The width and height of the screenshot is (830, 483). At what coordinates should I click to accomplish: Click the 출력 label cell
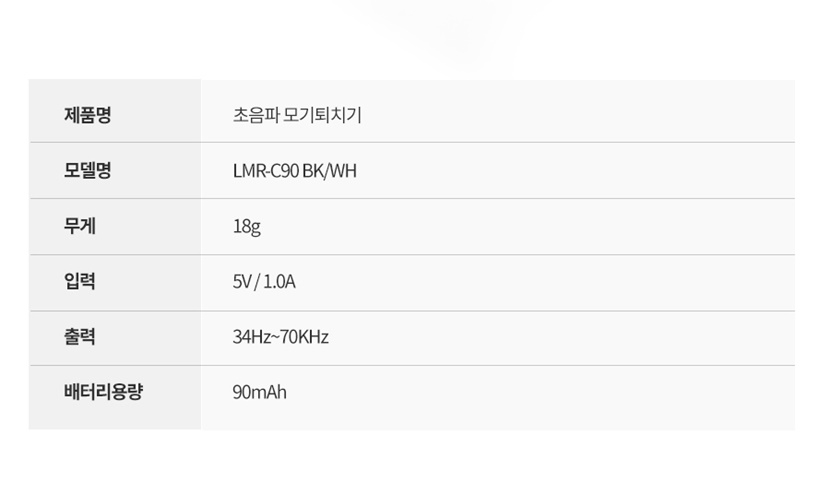[x=115, y=338]
